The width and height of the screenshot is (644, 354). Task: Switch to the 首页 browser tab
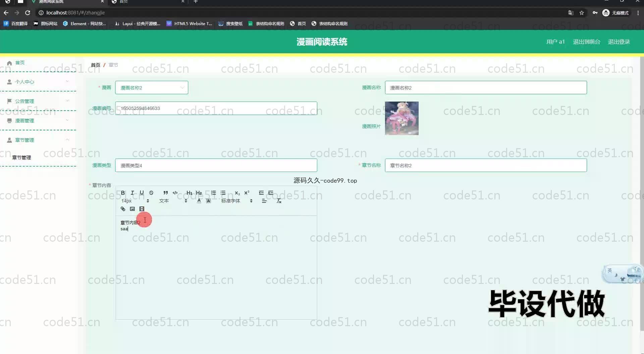click(x=148, y=2)
